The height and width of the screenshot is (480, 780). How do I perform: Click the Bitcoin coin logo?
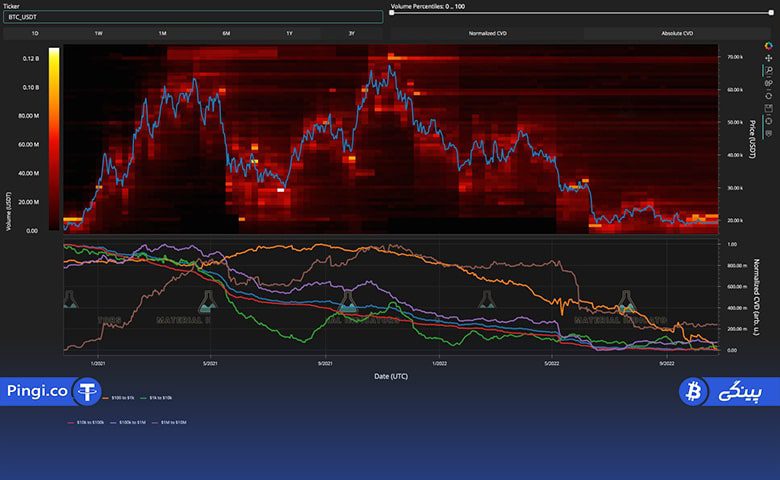point(693,391)
